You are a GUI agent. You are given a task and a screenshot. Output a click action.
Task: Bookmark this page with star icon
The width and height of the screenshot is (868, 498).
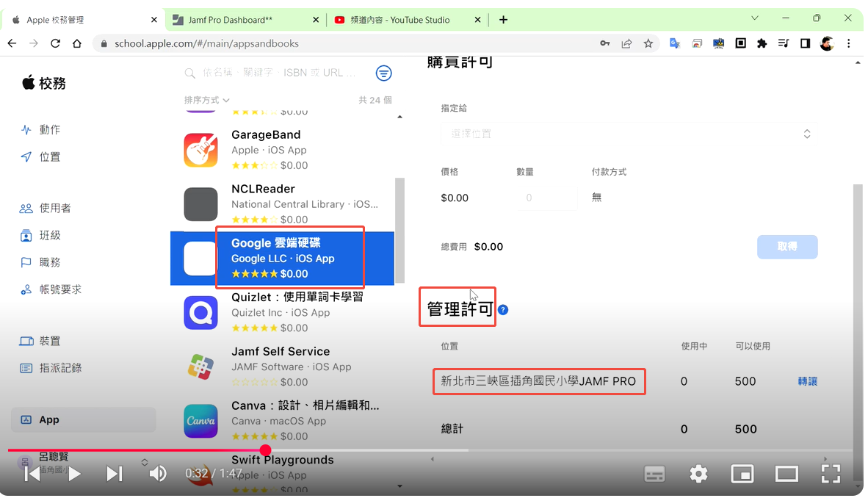[x=648, y=43]
